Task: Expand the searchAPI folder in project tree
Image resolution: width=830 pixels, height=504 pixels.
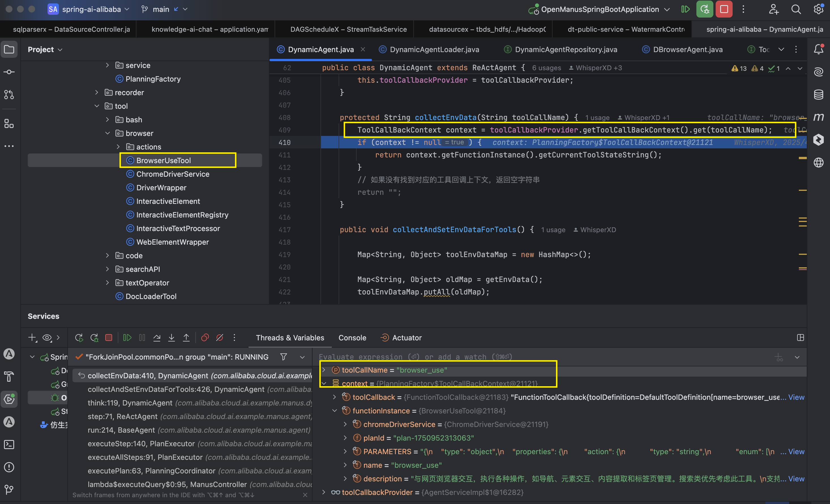Action: (x=108, y=269)
